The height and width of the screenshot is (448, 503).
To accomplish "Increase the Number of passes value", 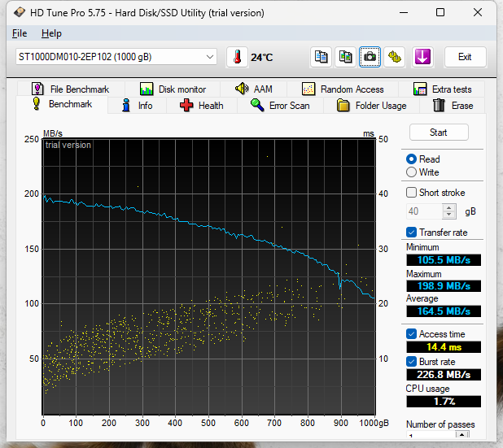I will [x=462, y=434].
